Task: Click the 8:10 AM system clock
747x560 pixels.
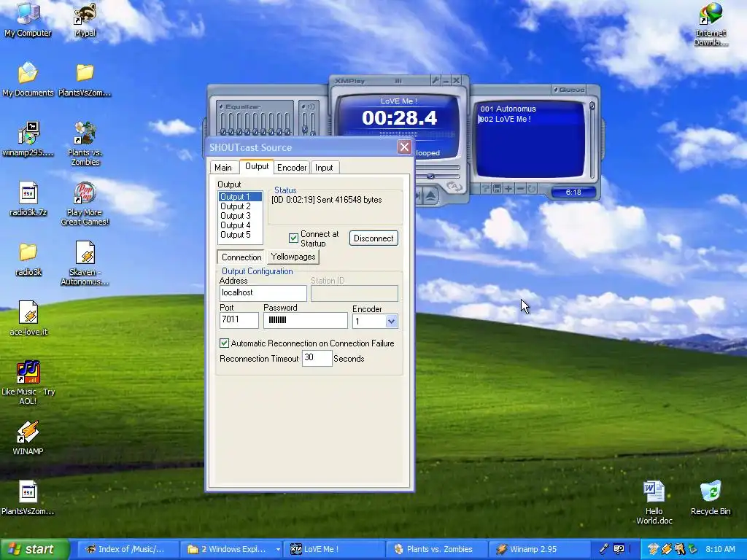Action: [720, 549]
